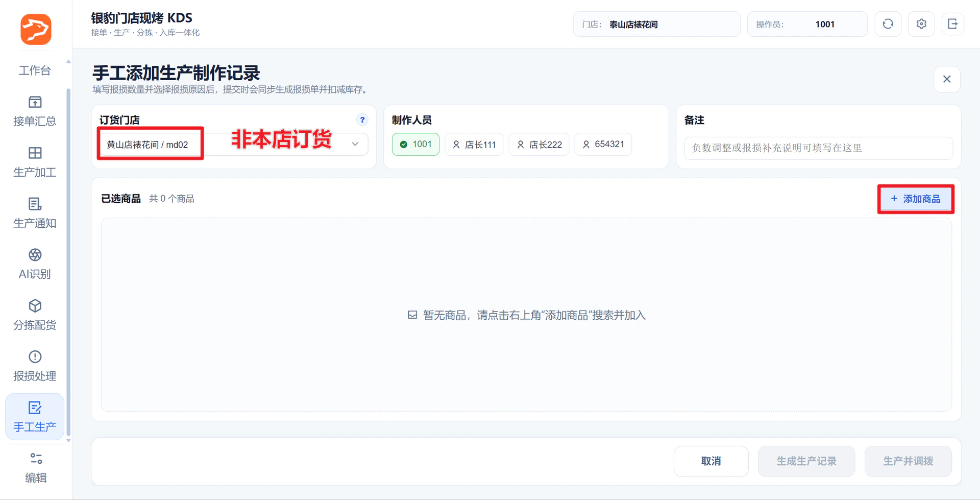Open the 门店 泰山店裱花间 selector
Viewport: 980px width, 500px height.
point(656,24)
